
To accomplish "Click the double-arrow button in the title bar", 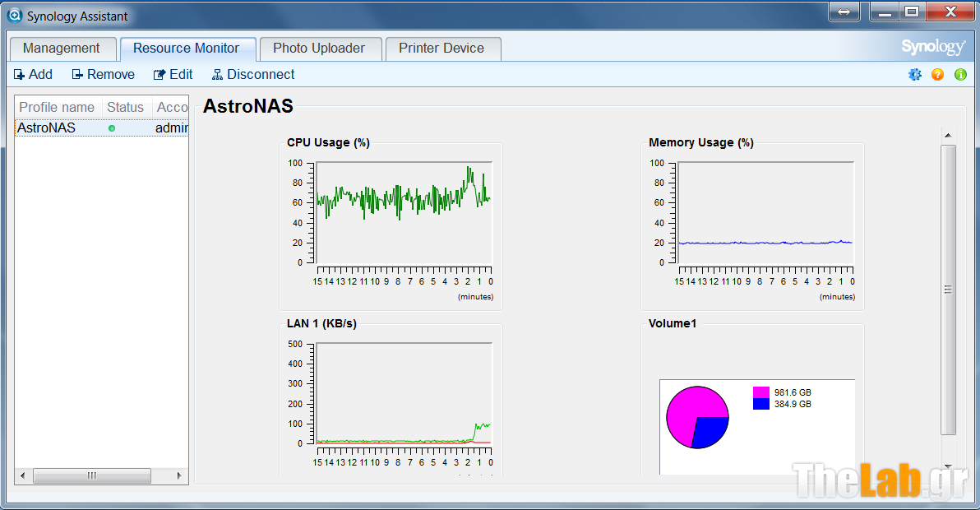I will pyautogui.click(x=844, y=12).
